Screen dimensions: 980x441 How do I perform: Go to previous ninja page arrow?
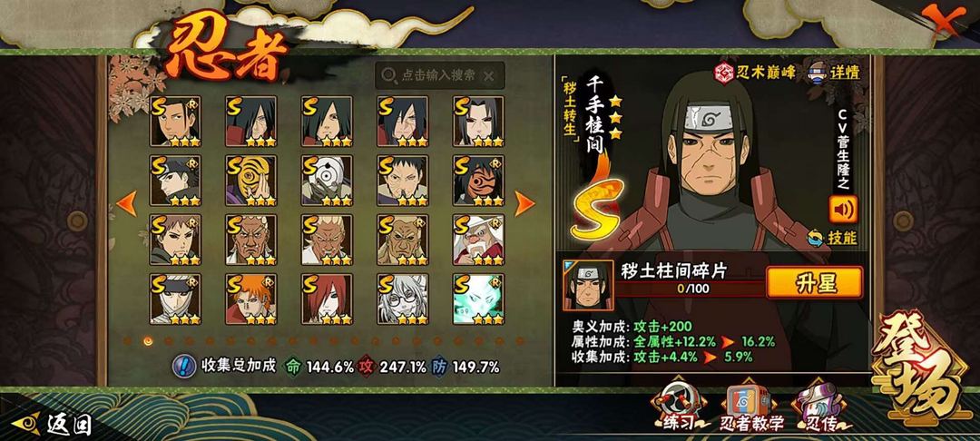pyautogui.click(x=127, y=203)
